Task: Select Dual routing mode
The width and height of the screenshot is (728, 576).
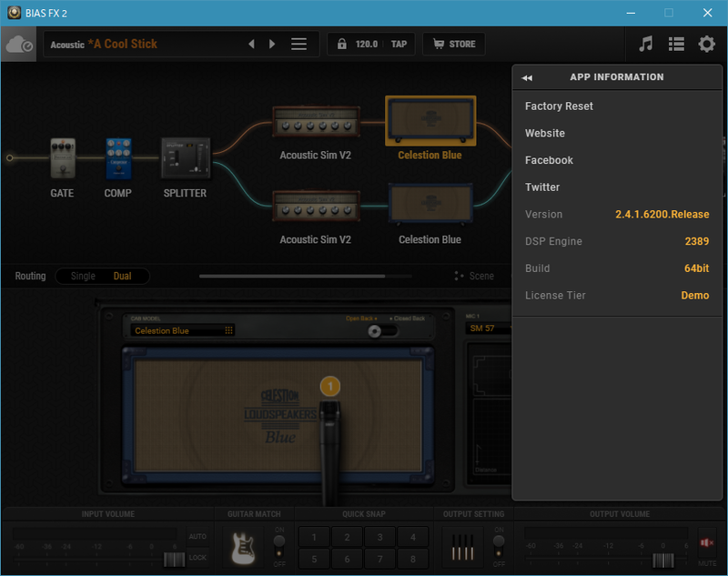Action: 123,276
